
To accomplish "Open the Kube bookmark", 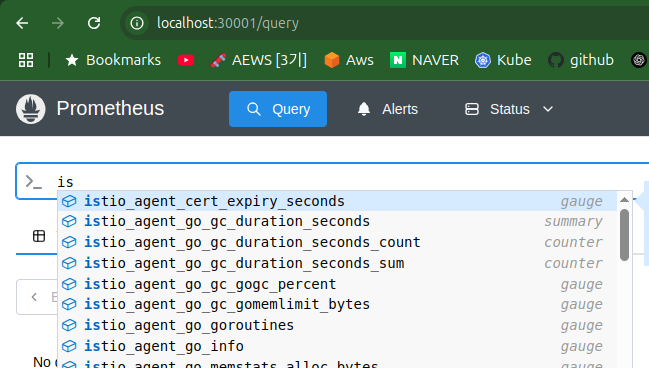I will pos(503,60).
